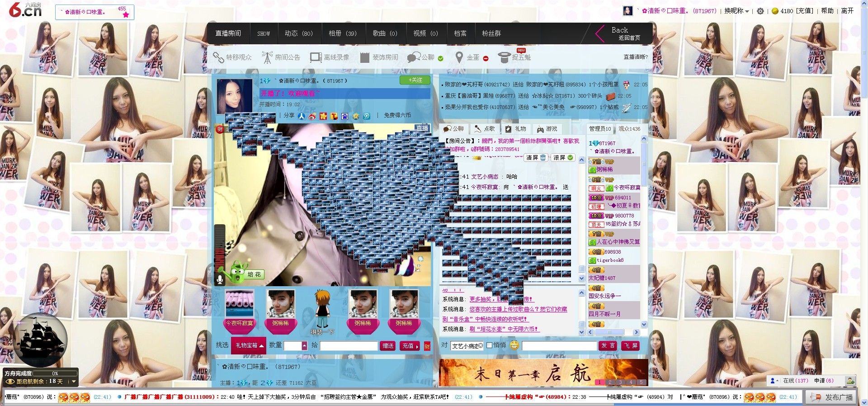The image size is (868, 406).
Task: Share to Tencent Pengyou T icon
Action: pyautogui.click(x=334, y=116)
